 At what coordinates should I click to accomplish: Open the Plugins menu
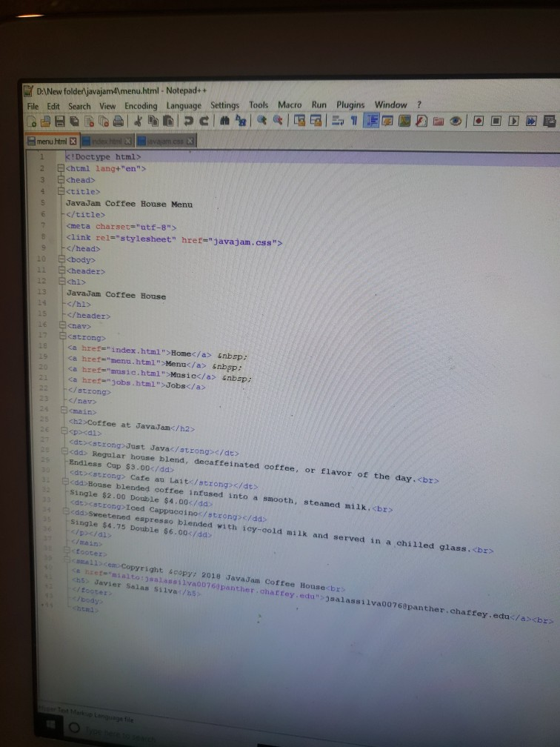(x=350, y=104)
